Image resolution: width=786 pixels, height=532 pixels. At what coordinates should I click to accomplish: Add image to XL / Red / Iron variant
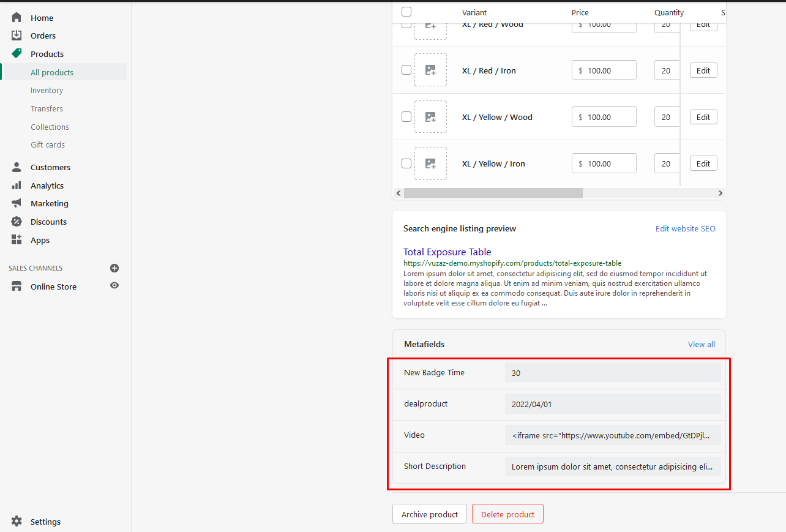pyautogui.click(x=430, y=70)
